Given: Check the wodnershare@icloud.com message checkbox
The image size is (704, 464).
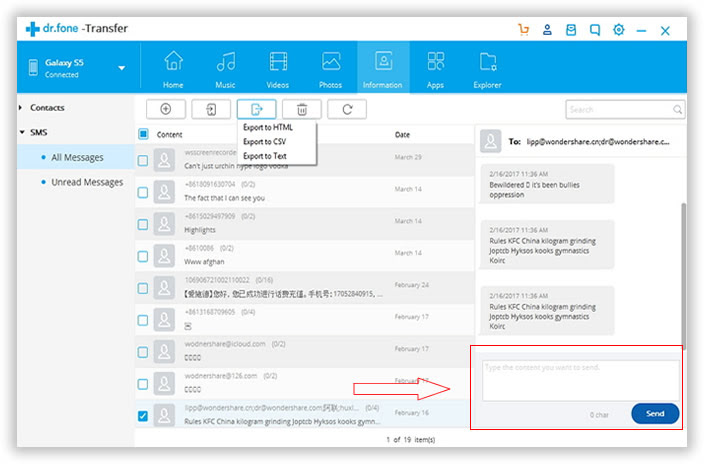Looking at the screenshot, I should pyautogui.click(x=143, y=352).
